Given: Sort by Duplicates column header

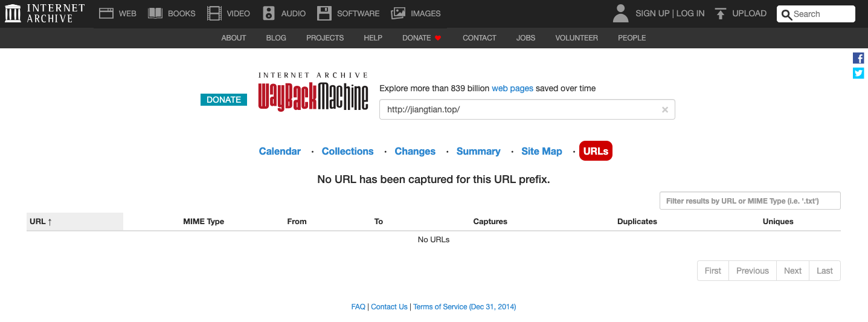Looking at the screenshot, I should tap(637, 222).
